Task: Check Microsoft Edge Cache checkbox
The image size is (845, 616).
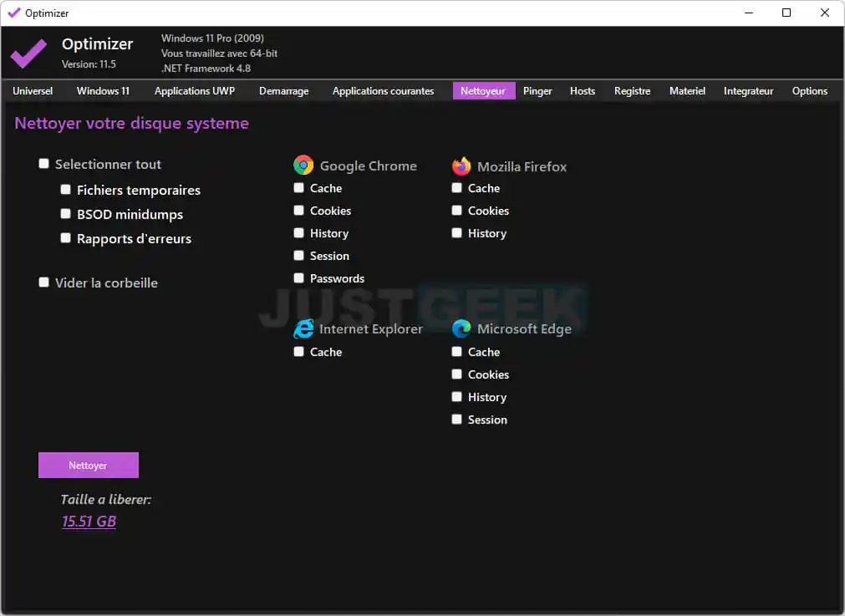Action: (x=456, y=351)
